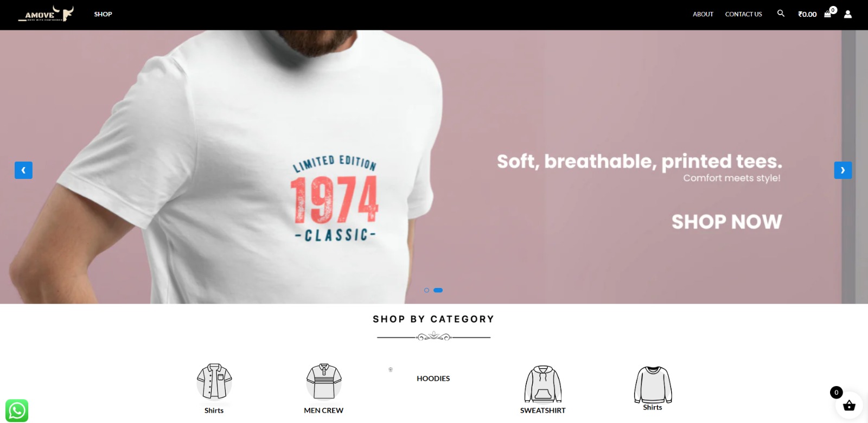
Task: Switch to the first slide dot
Action: point(426,290)
